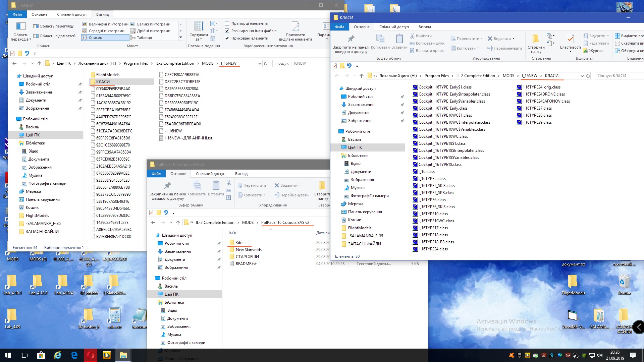Screen dimensions: 644x362
Task: Click Create folder (Створити папку) icon in КЛАСИ ribbon
Action: [x=536, y=39]
